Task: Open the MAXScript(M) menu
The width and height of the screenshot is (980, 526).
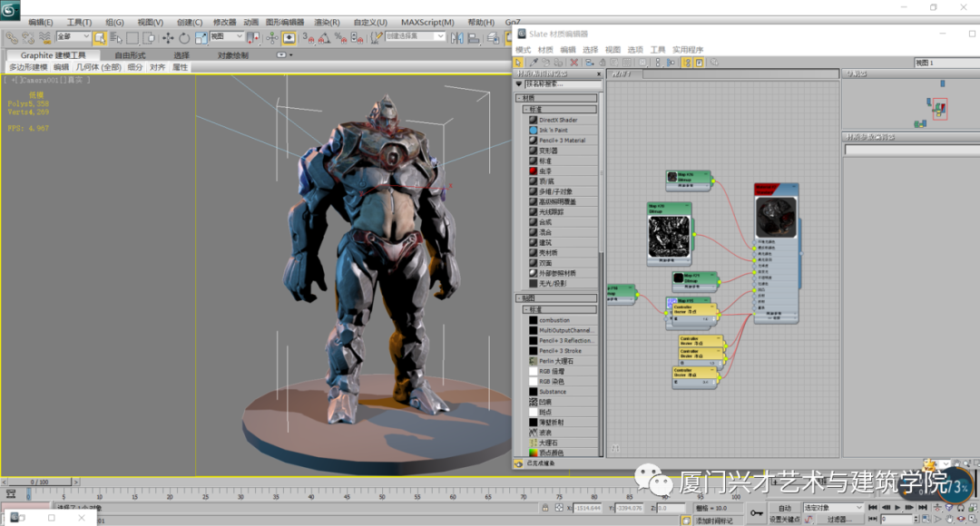Action: (427, 22)
